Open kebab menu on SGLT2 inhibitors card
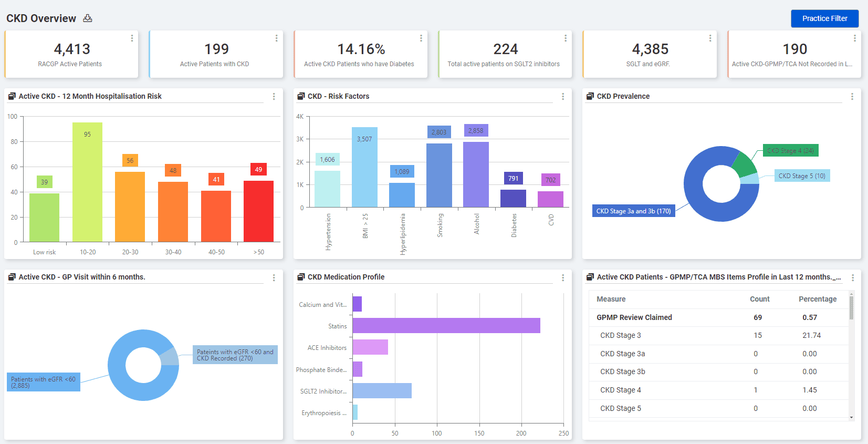The image size is (868, 444). coord(565,38)
